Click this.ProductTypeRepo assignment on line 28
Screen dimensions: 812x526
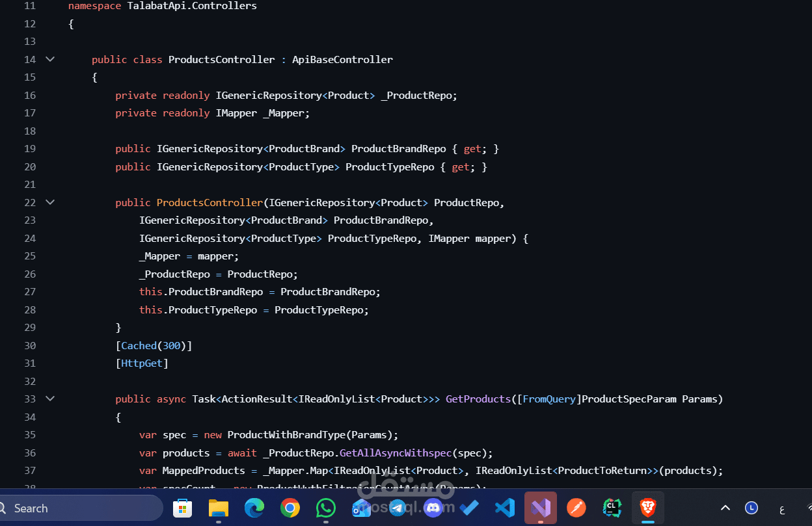(x=254, y=309)
